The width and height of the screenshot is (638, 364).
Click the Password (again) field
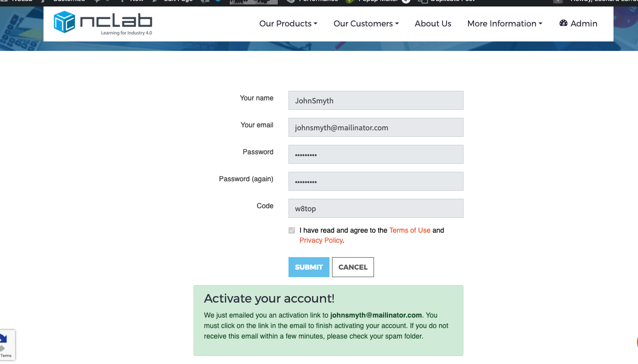(x=375, y=181)
